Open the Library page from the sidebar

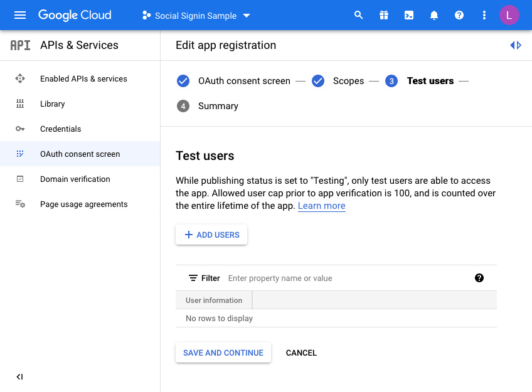(x=51, y=103)
